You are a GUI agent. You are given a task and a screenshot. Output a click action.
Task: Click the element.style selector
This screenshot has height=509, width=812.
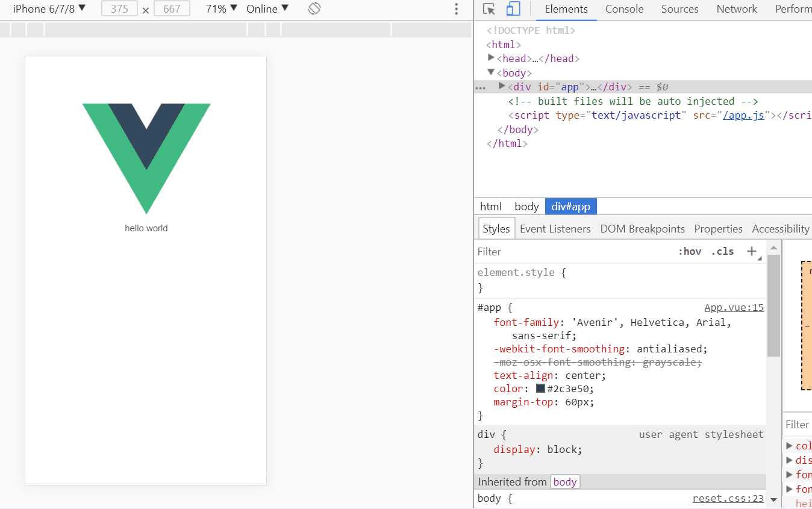[x=516, y=272]
